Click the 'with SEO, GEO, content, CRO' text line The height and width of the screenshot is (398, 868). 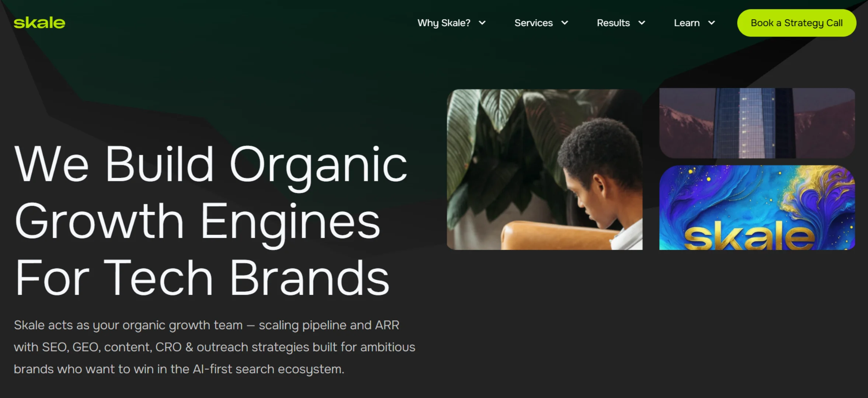(215, 347)
